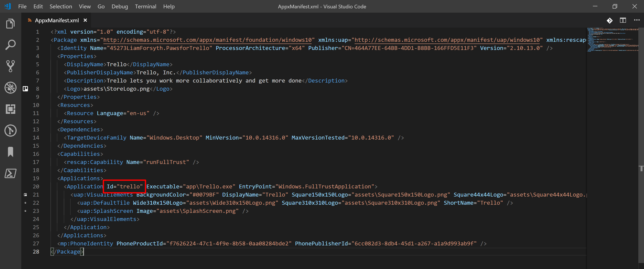Image resolution: width=644 pixels, height=269 pixels.
Task: Click "assets\Wide310x150Logo.png" value
Action: click(x=232, y=203)
